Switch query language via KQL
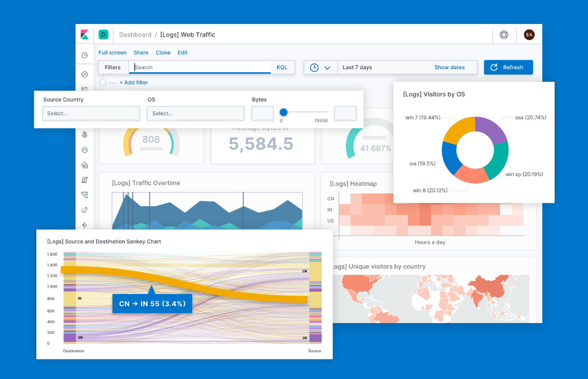 pyautogui.click(x=282, y=67)
